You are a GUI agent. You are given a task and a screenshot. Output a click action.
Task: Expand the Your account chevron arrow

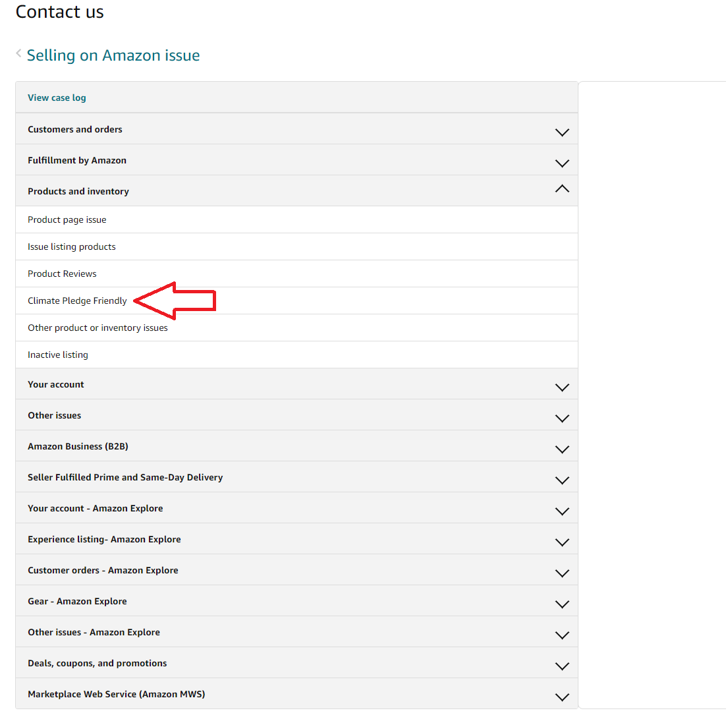click(561, 387)
